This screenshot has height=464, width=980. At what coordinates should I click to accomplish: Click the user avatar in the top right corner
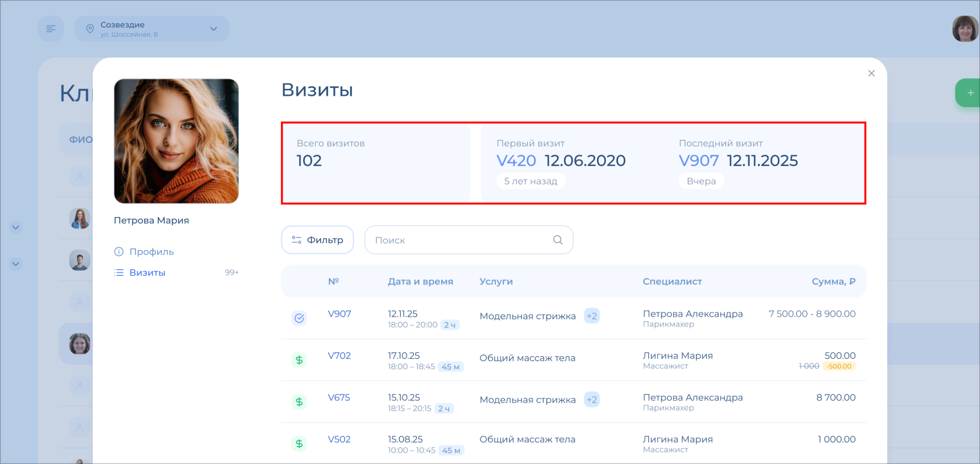964,29
